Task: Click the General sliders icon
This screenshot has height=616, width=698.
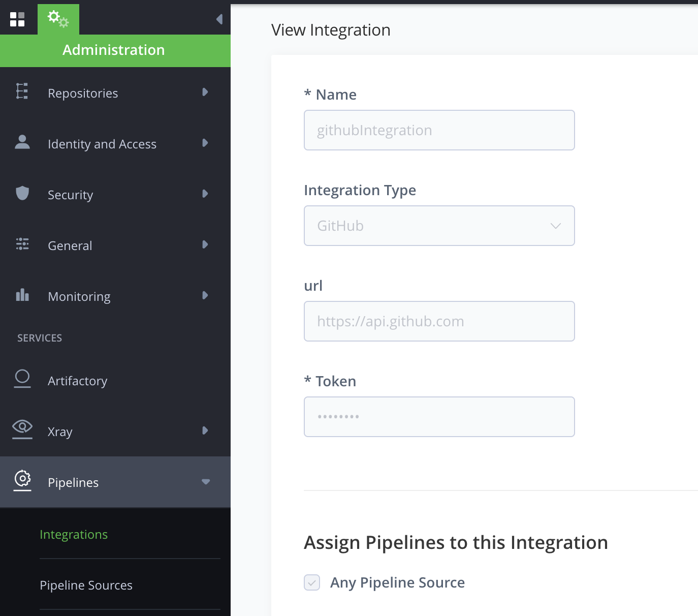Action: click(x=22, y=244)
